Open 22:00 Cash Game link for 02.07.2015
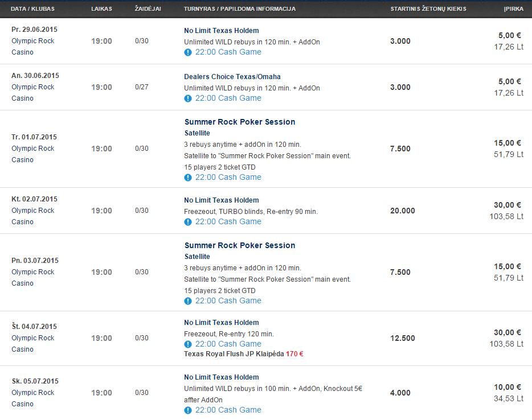The image size is (532, 420). [x=228, y=221]
